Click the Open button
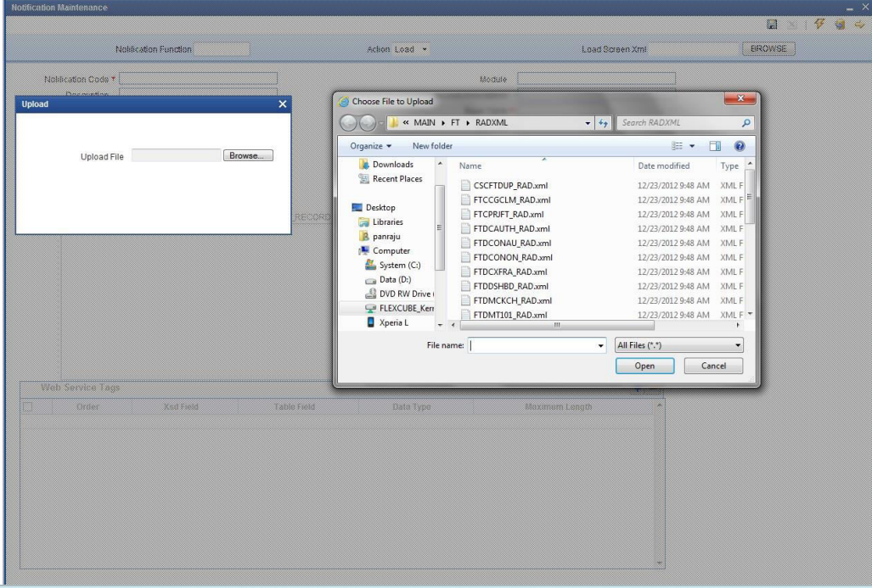872x588 pixels. pyautogui.click(x=644, y=366)
